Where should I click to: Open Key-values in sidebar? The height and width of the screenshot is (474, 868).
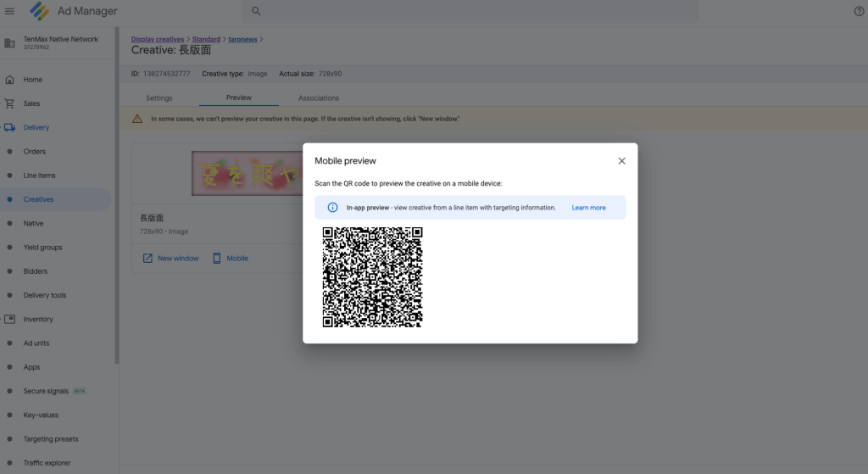click(41, 415)
